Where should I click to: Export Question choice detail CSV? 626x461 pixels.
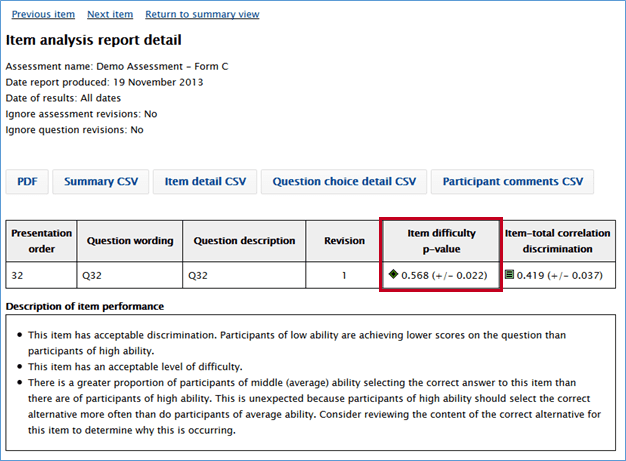(344, 182)
